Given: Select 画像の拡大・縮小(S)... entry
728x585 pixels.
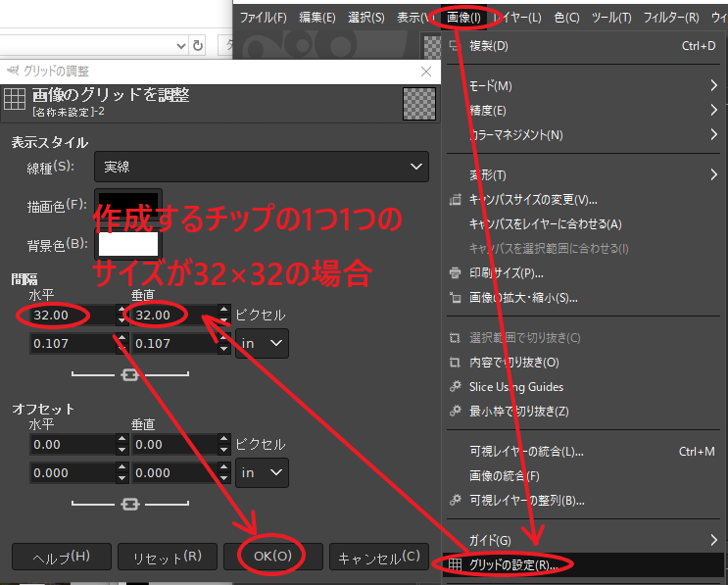Looking at the screenshot, I should (583, 298).
